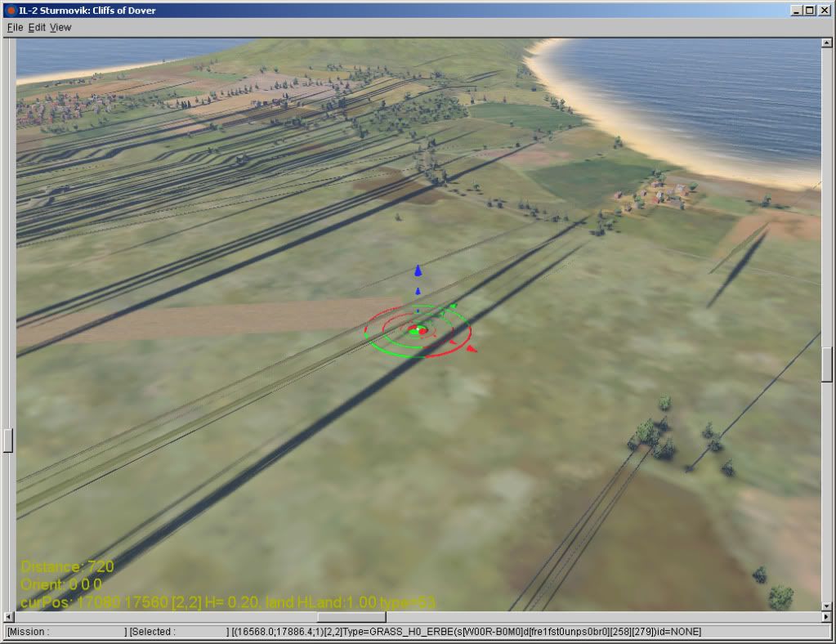
Task: Click the bottom horizontal scrollbar thumb
Action: (352, 617)
